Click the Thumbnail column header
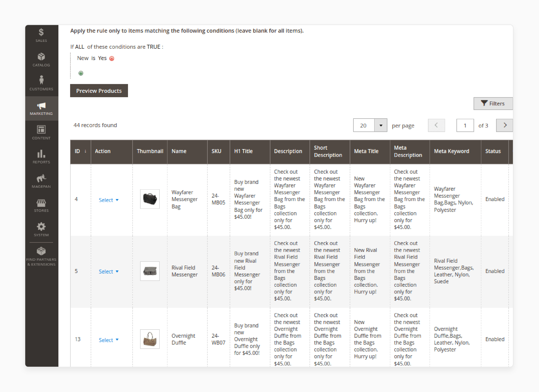Viewport: 539px width, 392px height. click(150, 151)
